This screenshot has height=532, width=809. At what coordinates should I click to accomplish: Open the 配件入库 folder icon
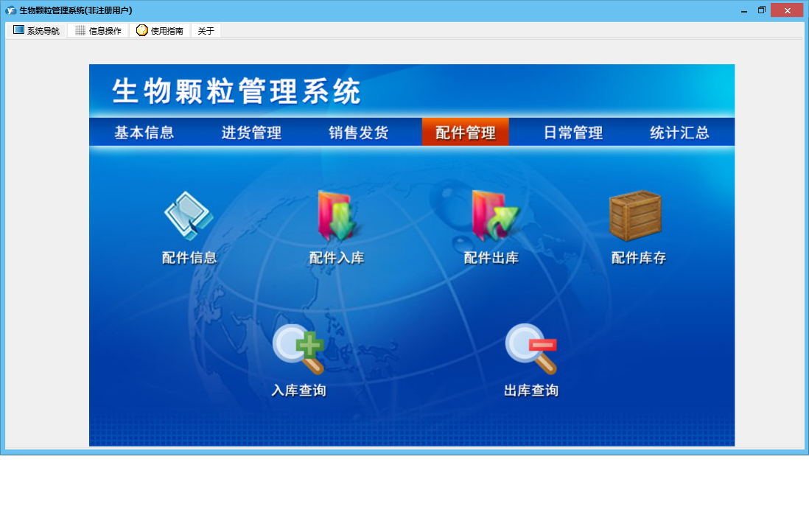pyautogui.click(x=337, y=216)
